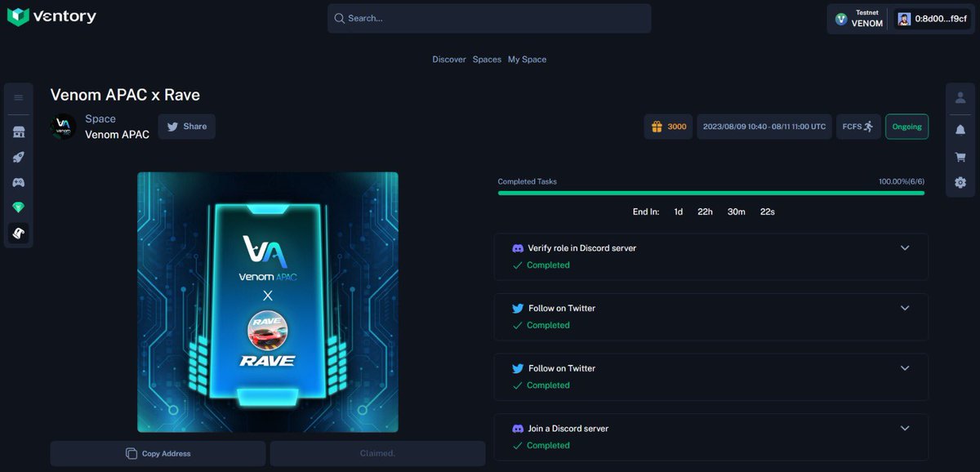This screenshot has width=980, height=472.
Task: Click Completed under Join a Discord server
Action: point(548,445)
